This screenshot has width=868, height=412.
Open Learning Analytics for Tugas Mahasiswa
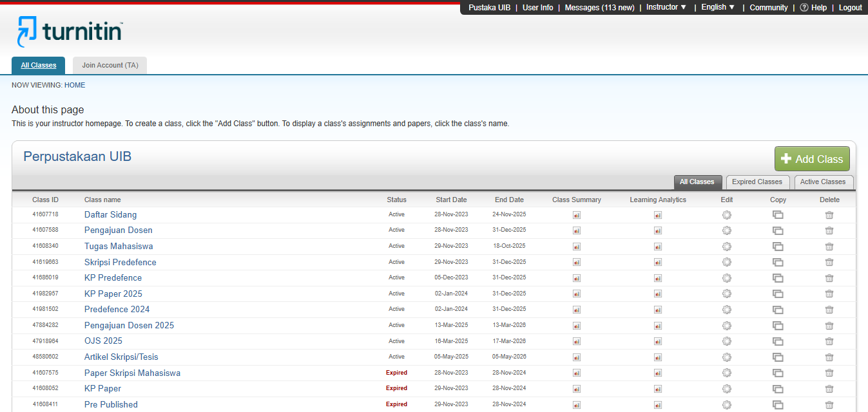[658, 247]
